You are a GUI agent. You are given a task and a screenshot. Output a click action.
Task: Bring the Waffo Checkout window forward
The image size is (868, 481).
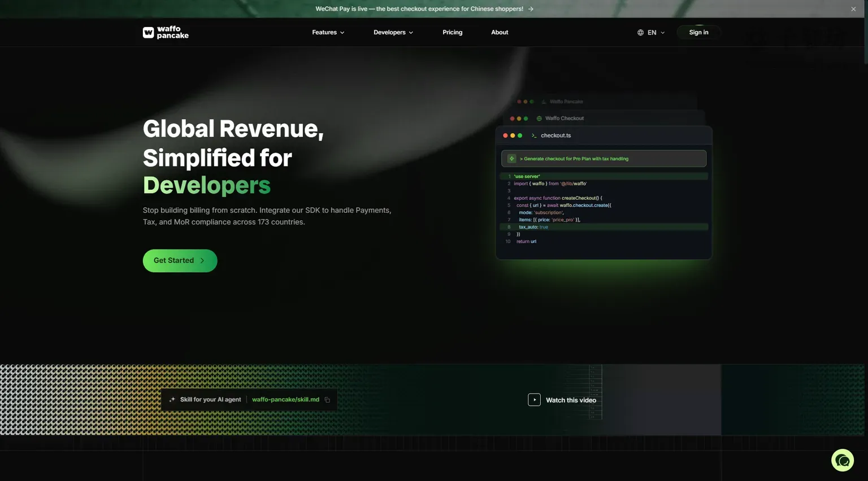605,119
